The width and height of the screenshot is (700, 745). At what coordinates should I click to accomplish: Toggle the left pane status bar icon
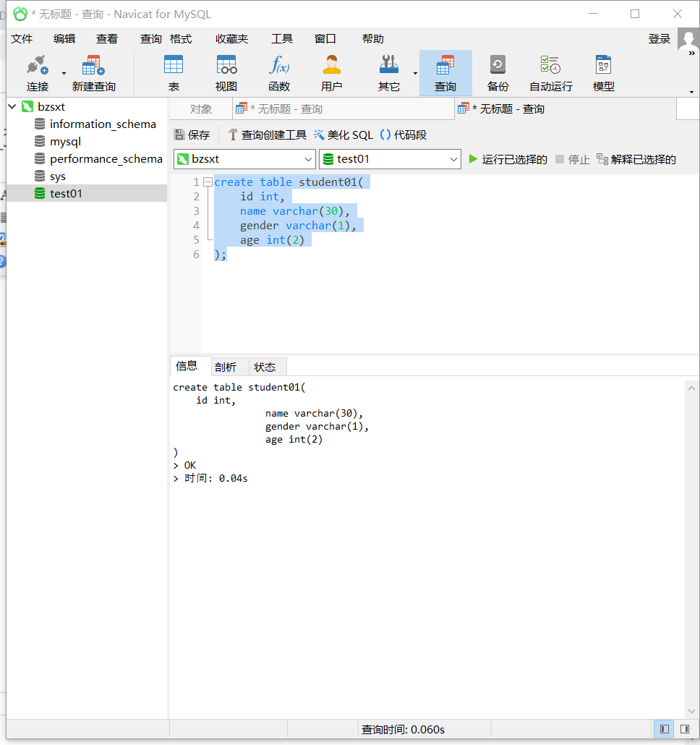tap(665, 729)
